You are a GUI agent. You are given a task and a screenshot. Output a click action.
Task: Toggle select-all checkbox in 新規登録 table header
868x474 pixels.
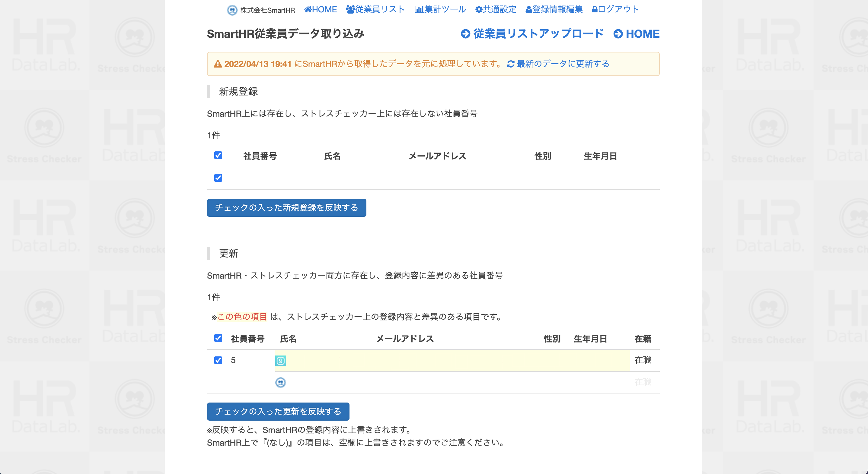pyautogui.click(x=218, y=155)
